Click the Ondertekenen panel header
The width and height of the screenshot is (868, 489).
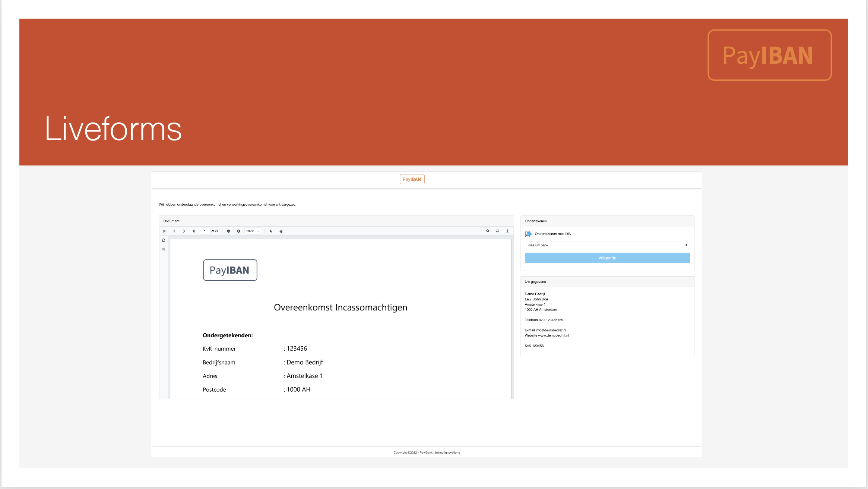[x=607, y=221]
